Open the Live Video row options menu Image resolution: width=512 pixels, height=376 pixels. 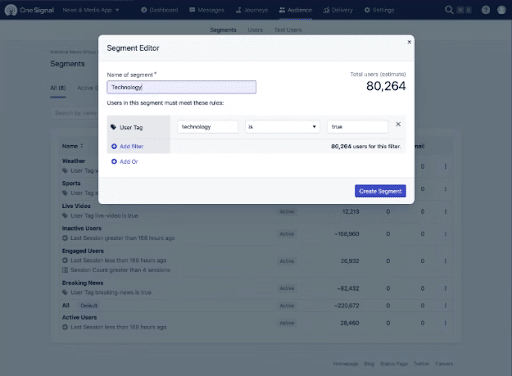tap(445, 212)
